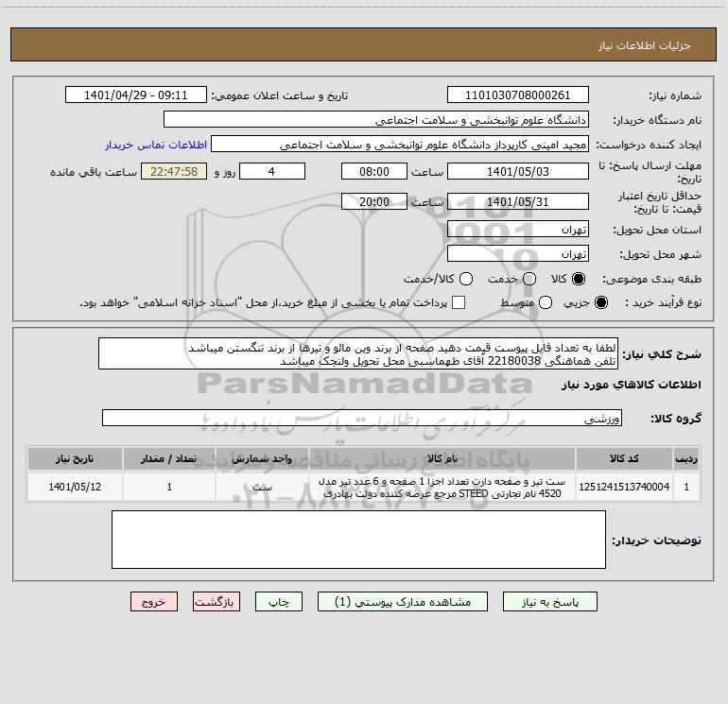Click the خروج exit button
Screen dimensions: 728x704
154,602
